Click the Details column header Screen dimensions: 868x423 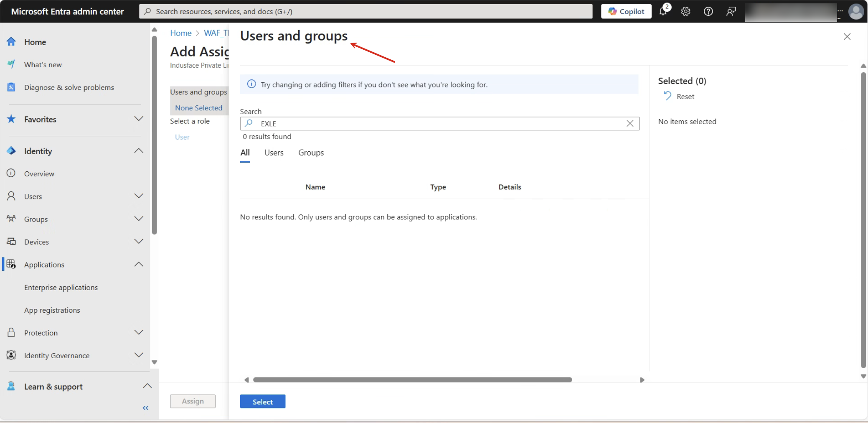coord(510,187)
